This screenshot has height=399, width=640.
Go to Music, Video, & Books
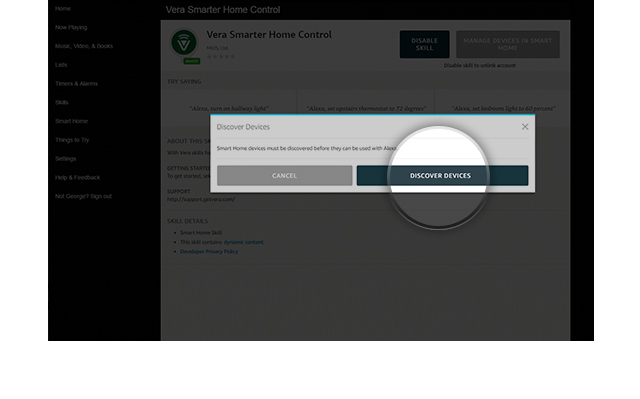coord(84,46)
